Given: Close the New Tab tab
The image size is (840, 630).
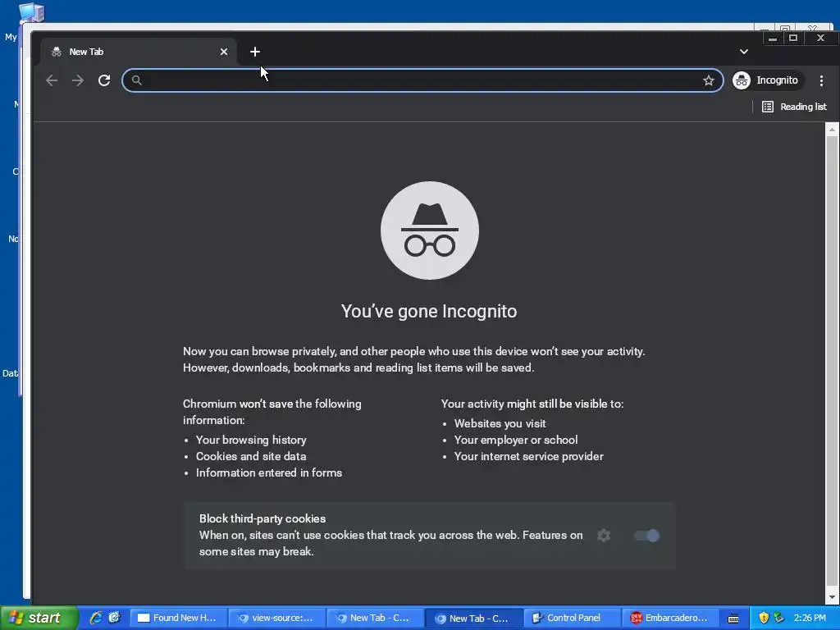Looking at the screenshot, I should tap(224, 52).
